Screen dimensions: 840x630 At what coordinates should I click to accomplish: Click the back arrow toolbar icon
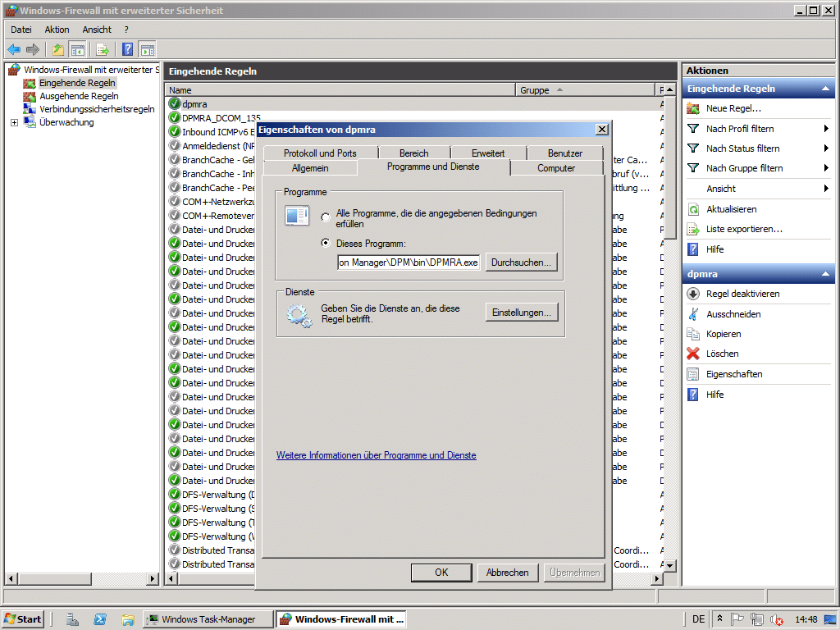[x=14, y=50]
